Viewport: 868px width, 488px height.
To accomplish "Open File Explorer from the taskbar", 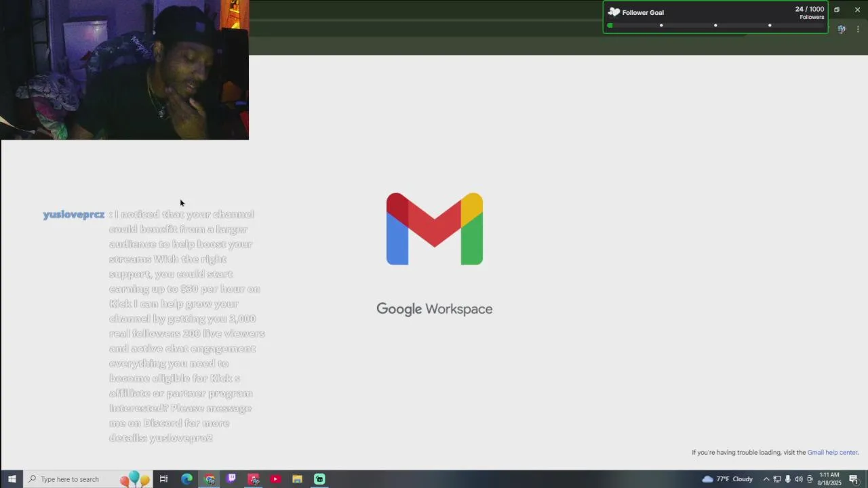I will pos(297,479).
